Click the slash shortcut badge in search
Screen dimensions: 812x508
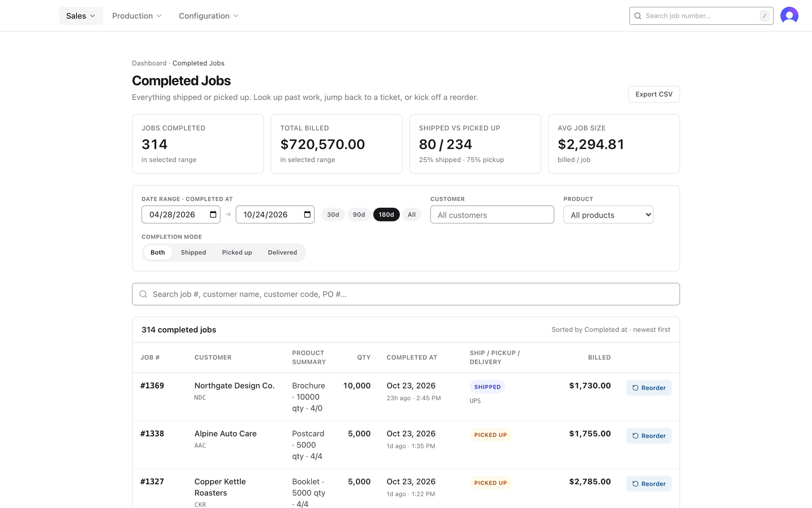coord(764,16)
